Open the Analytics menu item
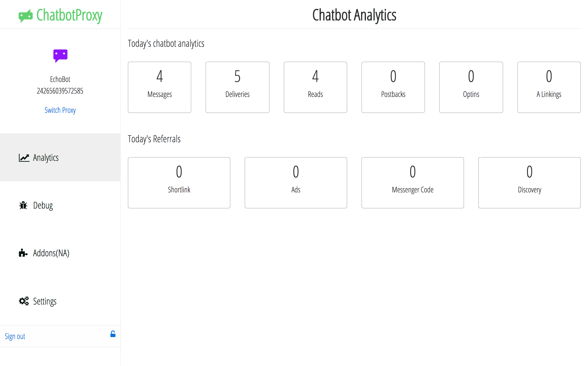588x366 pixels. 46,158
